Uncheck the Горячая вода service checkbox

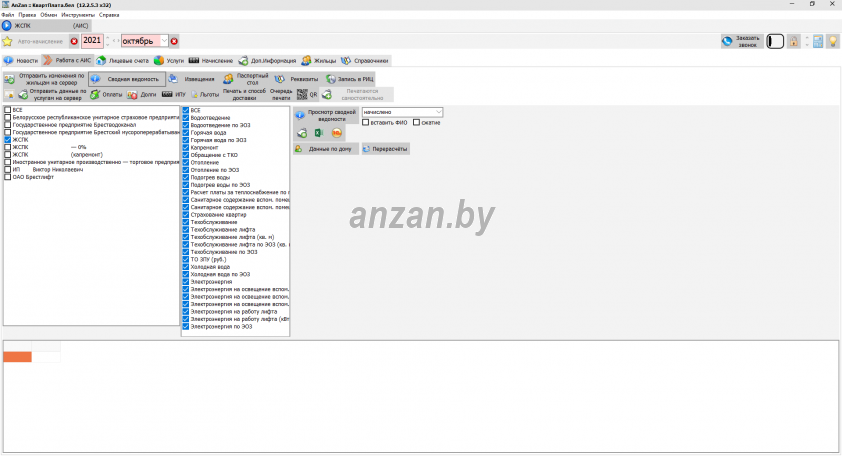pos(186,133)
